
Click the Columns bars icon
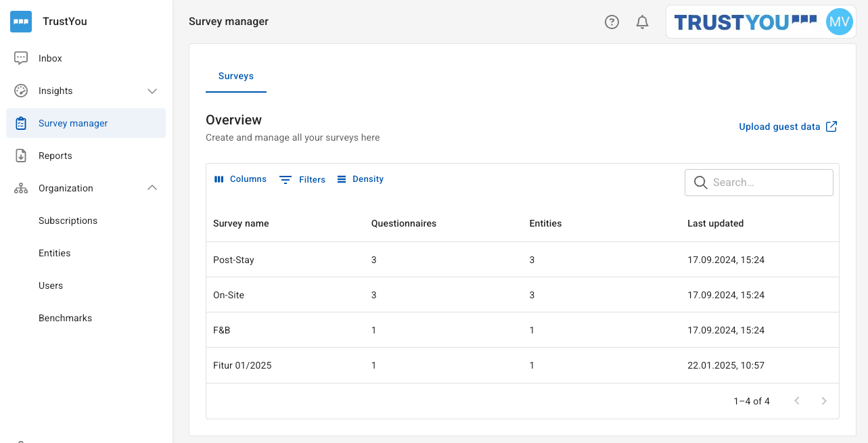pos(219,179)
